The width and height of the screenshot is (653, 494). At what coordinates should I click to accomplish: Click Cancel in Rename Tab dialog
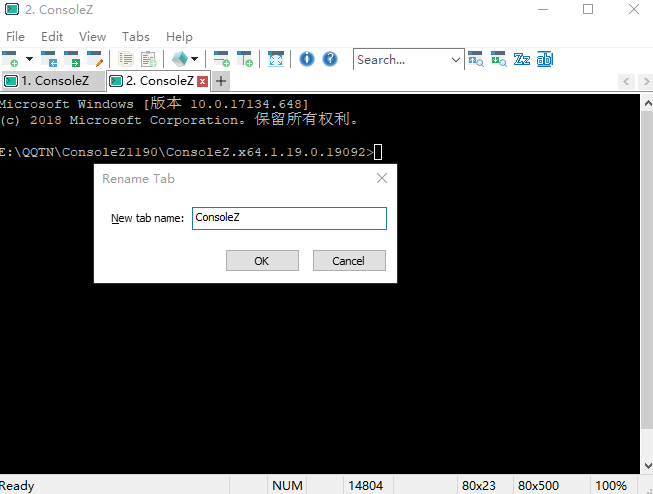coord(349,261)
